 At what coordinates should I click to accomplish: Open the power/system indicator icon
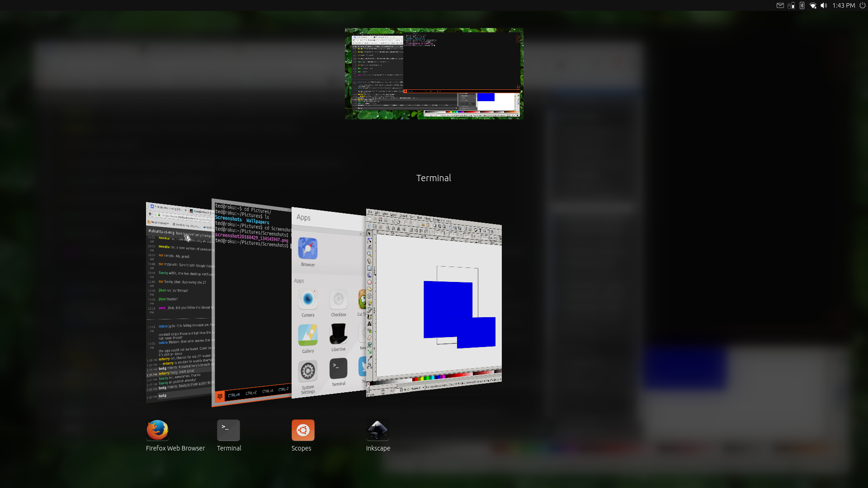click(862, 5)
